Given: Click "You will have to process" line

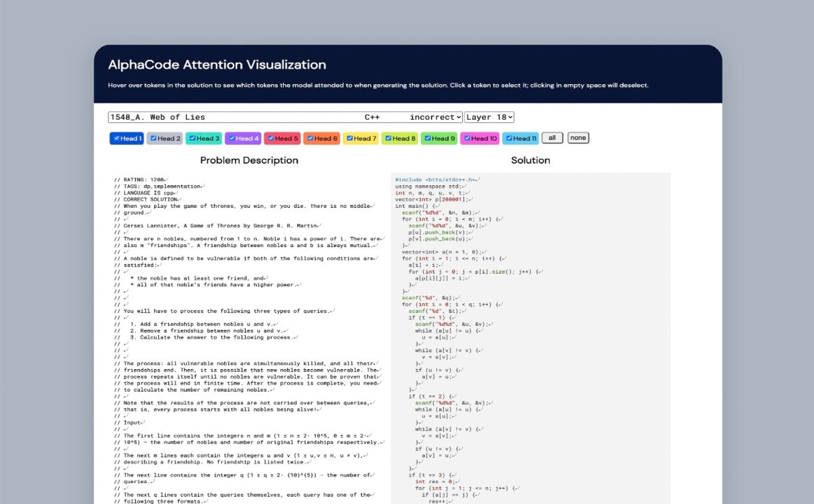Looking at the screenshot, I should 222,311.
